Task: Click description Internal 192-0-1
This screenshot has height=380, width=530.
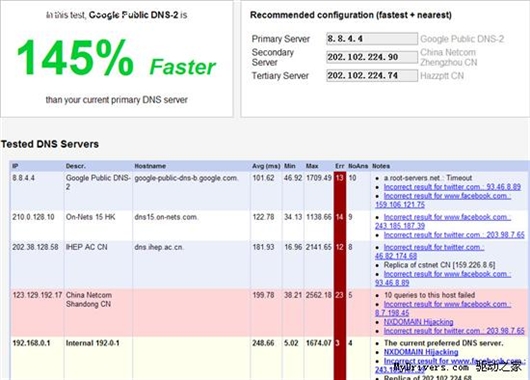Action: click(93, 343)
